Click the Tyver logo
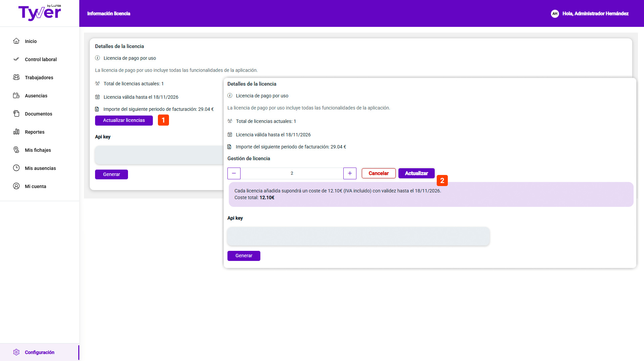The width and height of the screenshot is (644, 361). coord(40,13)
